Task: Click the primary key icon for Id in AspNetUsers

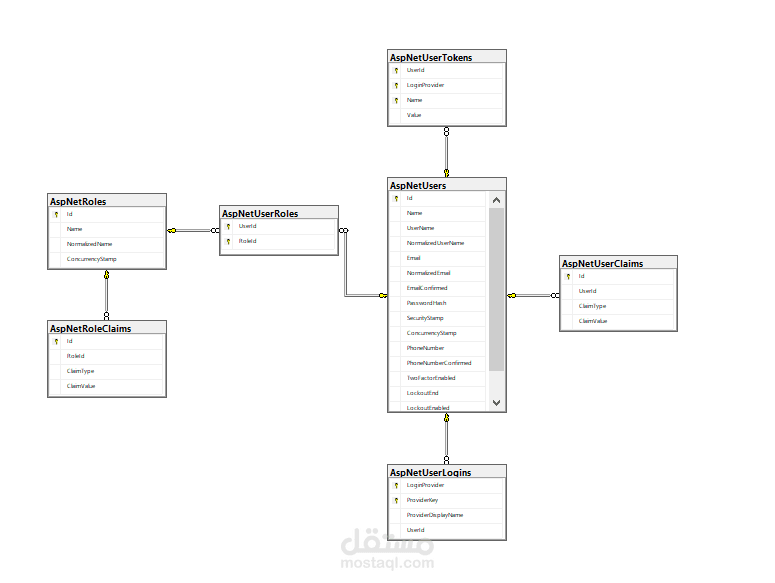Action: click(396, 199)
